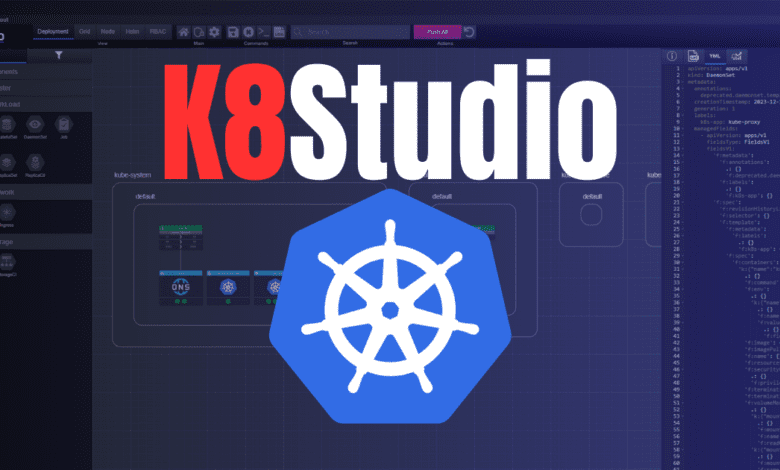Viewport: 780px width, 470px height.
Task: Open the settings gear in the Main toolbar
Action: click(x=214, y=32)
